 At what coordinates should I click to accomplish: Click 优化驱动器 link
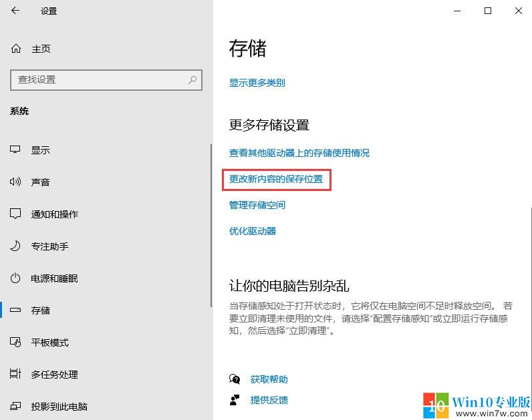click(253, 231)
